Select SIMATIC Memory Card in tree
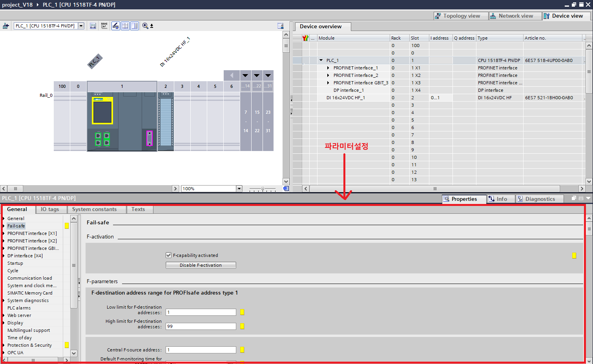Screen dimensions: 593x364 [x=30, y=293]
